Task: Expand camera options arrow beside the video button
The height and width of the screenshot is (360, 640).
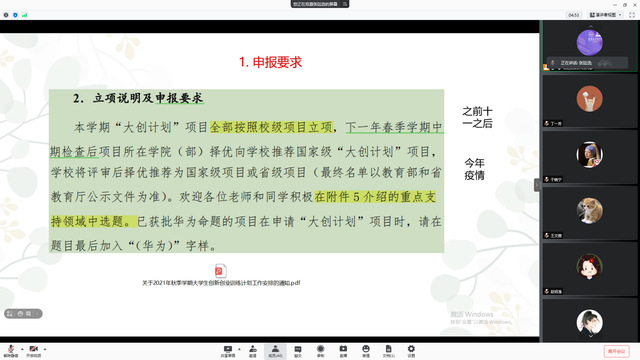Action: (x=45, y=349)
